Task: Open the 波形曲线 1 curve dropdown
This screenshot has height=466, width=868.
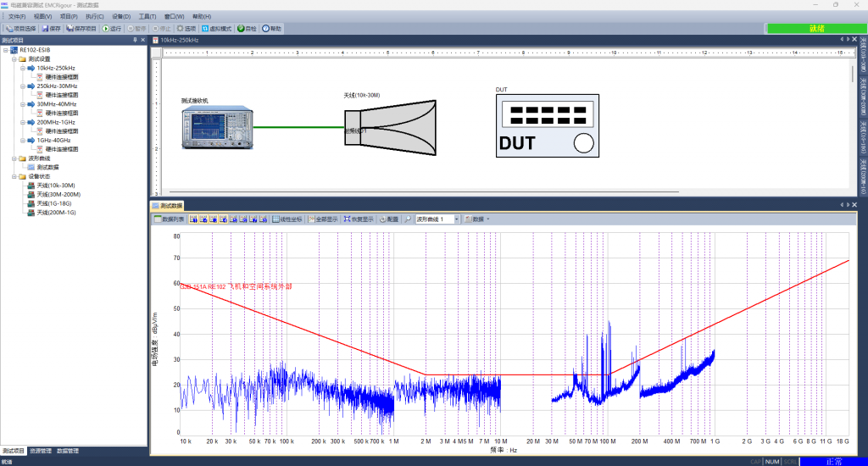Action: [x=457, y=219]
